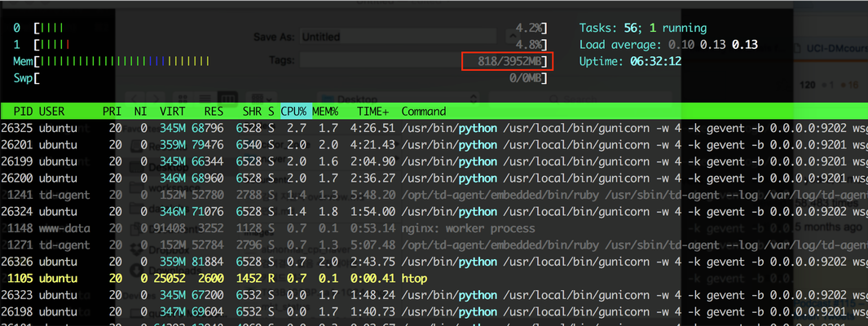Collapse the save dialog with chevron button
The width and height of the screenshot is (868, 326).
click(x=512, y=37)
